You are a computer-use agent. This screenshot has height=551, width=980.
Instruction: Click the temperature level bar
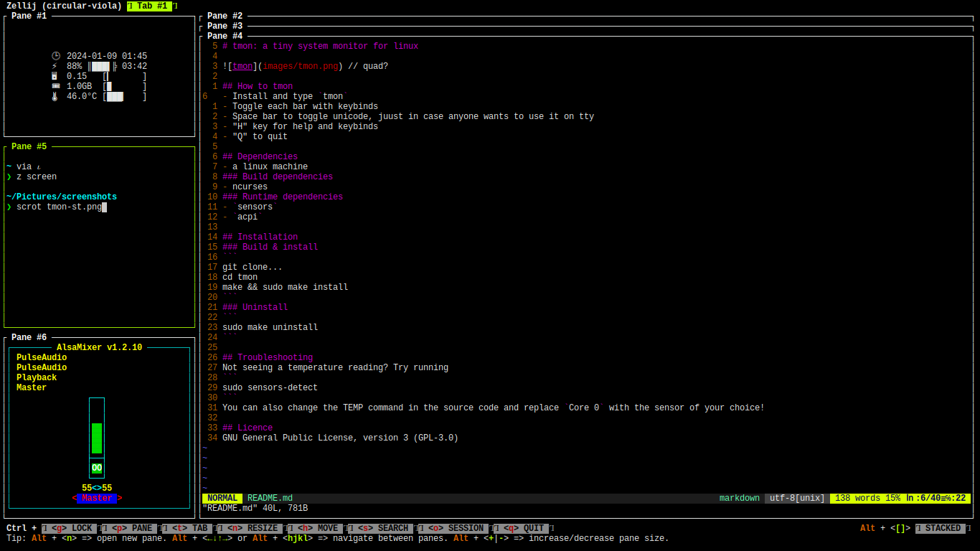(x=125, y=96)
